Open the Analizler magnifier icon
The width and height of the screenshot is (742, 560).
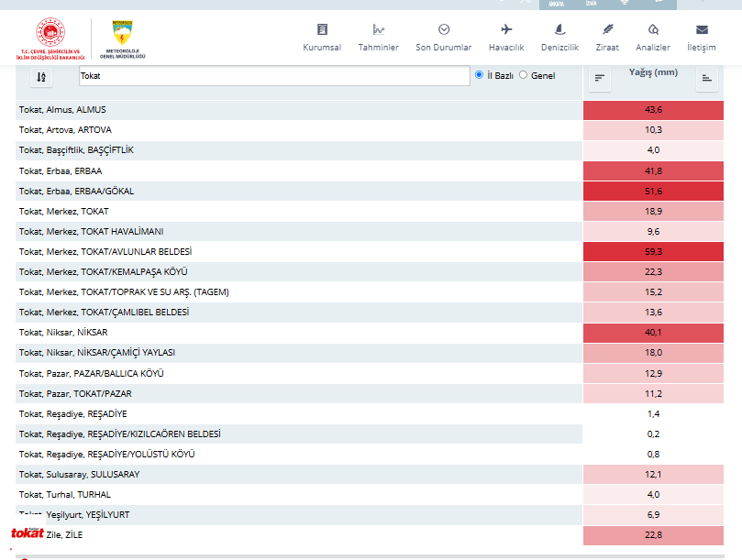point(653,30)
